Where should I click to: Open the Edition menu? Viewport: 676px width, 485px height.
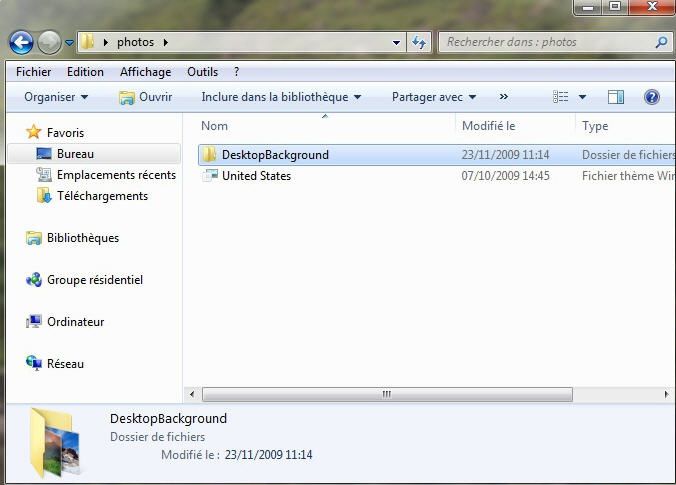pyautogui.click(x=85, y=72)
